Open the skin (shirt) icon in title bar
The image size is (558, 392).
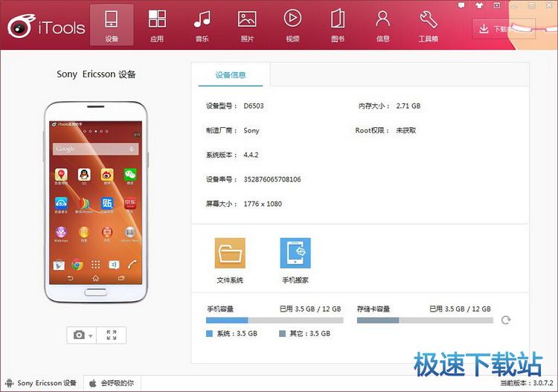[479, 5]
